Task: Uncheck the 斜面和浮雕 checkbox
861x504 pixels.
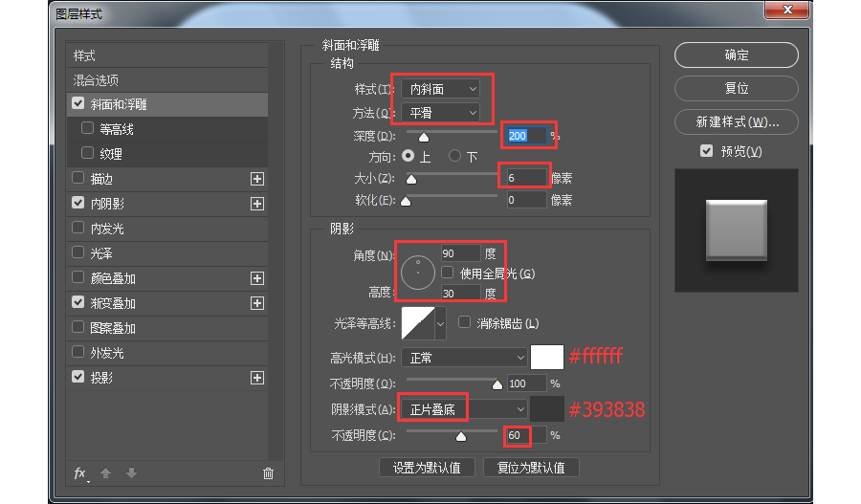Action: [78, 103]
